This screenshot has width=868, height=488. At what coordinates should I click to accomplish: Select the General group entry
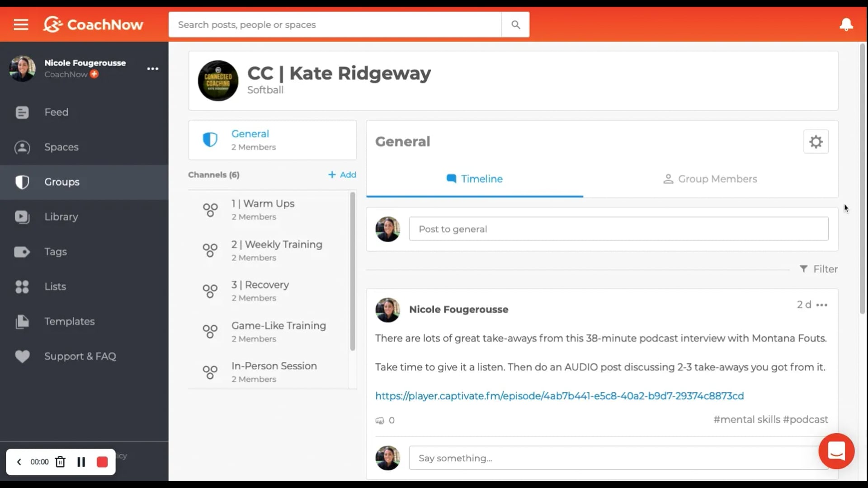pyautogui.click(x=272, y=140)
